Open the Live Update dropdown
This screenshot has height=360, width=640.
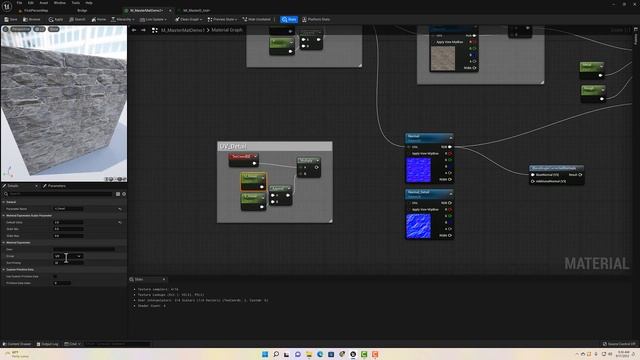pyautogui.click(x=153, y=20)
